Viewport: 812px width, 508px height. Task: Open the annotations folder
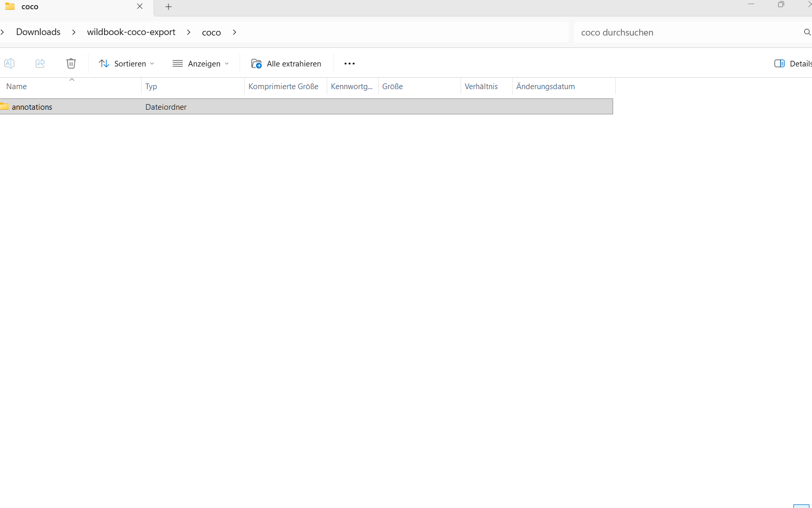(32, 107)
